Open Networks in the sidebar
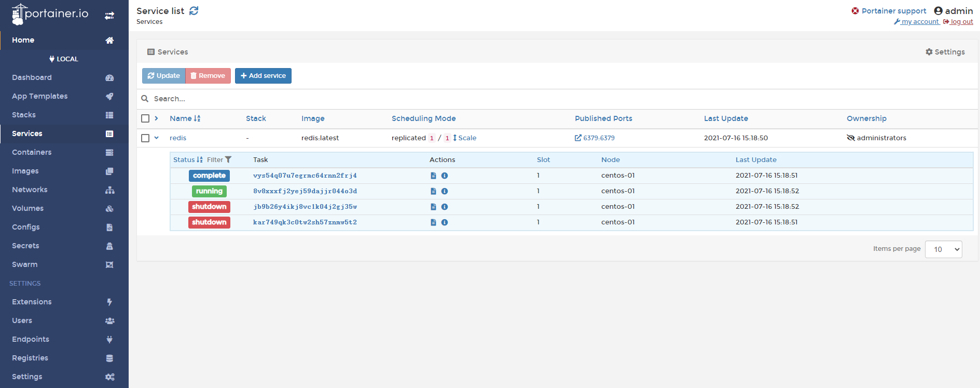Viewport: 980px width, 388px height. (x=30, y=190)
